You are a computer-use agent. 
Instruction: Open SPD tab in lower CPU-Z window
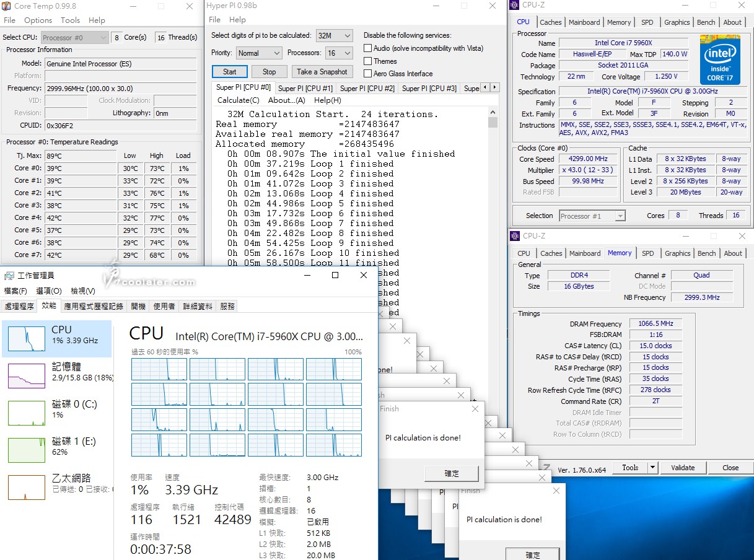(647, 253)
